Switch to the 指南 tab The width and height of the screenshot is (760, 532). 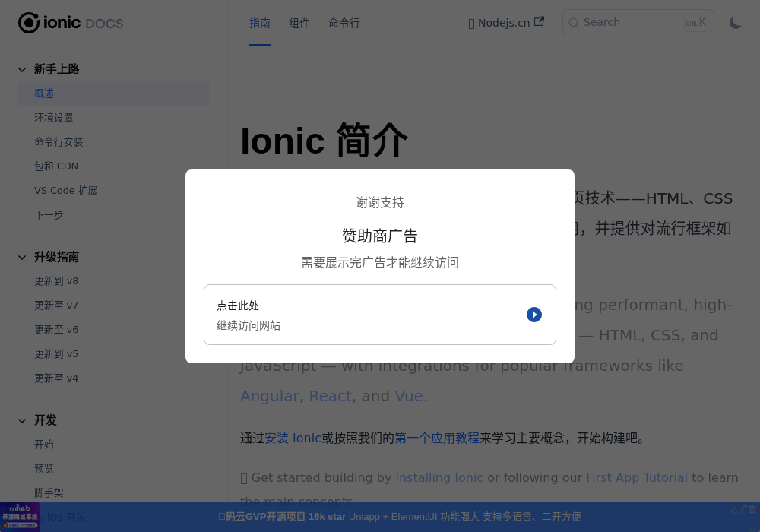(x=260, y=23)
